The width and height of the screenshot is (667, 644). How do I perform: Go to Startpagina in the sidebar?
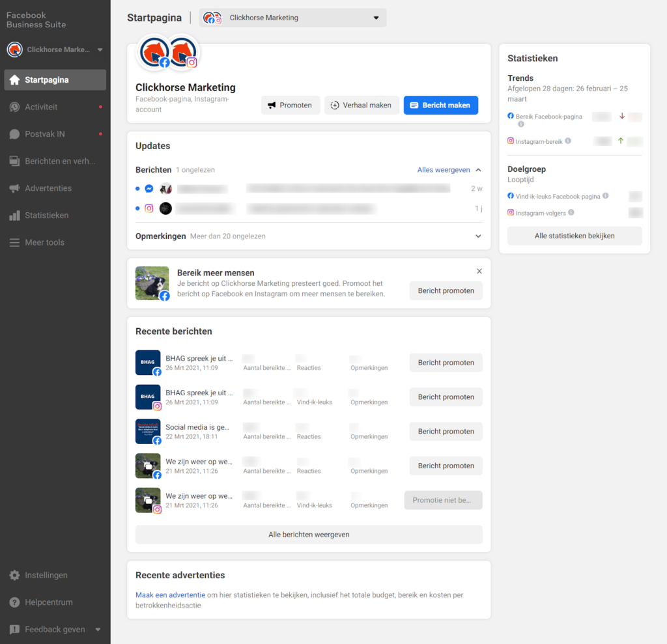55,80
